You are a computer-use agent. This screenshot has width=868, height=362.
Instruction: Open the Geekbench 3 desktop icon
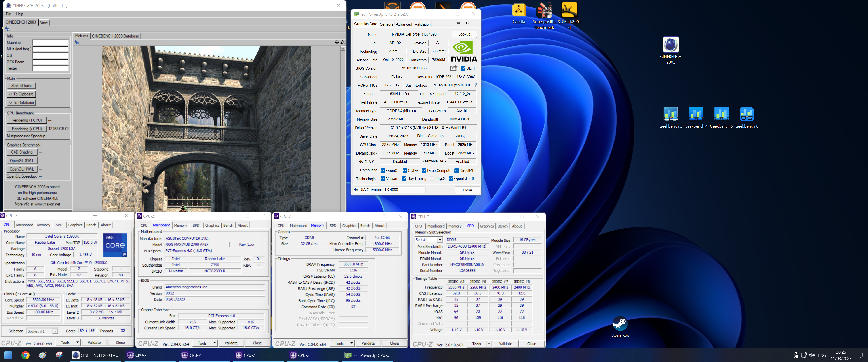coord(670,117)
